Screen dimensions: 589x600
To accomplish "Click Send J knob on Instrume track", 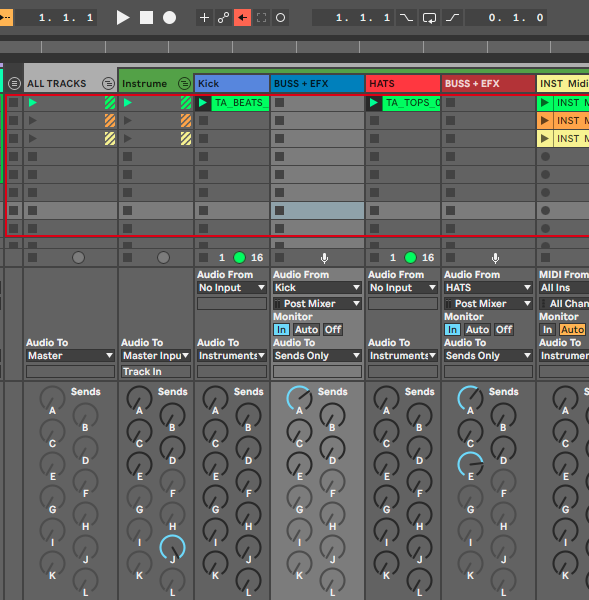I will pos(172,548).
